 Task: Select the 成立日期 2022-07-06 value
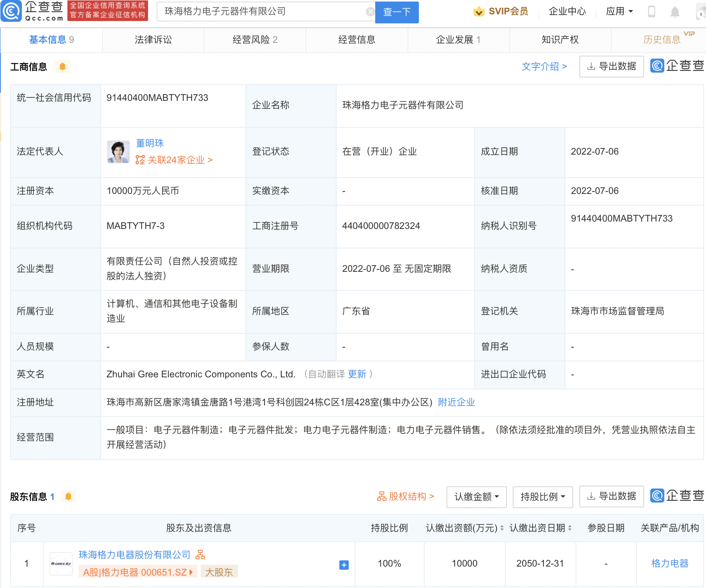point(595,151)
